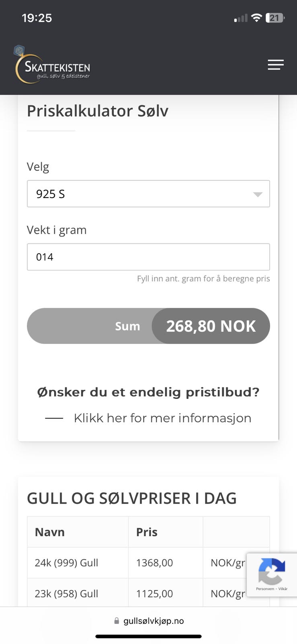Tap the gullsølvkjøp.no address bar

(153, 621)
